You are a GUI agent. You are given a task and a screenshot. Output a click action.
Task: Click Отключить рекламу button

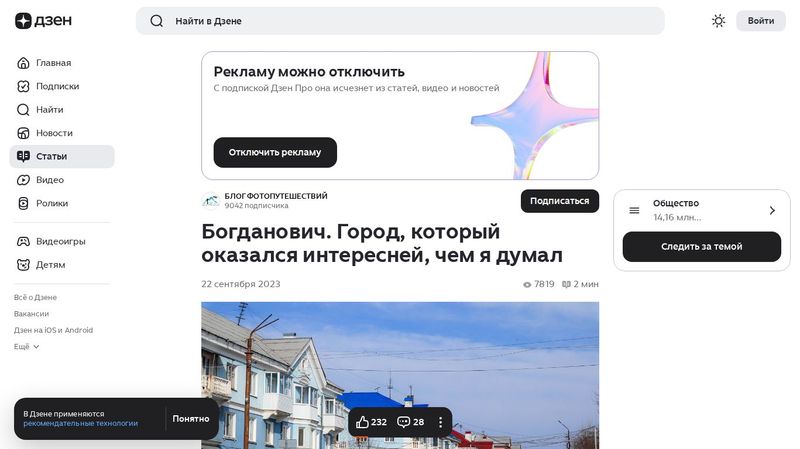275,152
